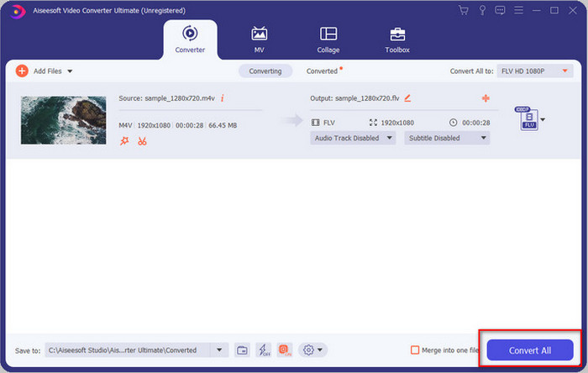Screen dimensions: 588x373
Task: Open the feedback chat icon
Action: [x=500, y=10]
